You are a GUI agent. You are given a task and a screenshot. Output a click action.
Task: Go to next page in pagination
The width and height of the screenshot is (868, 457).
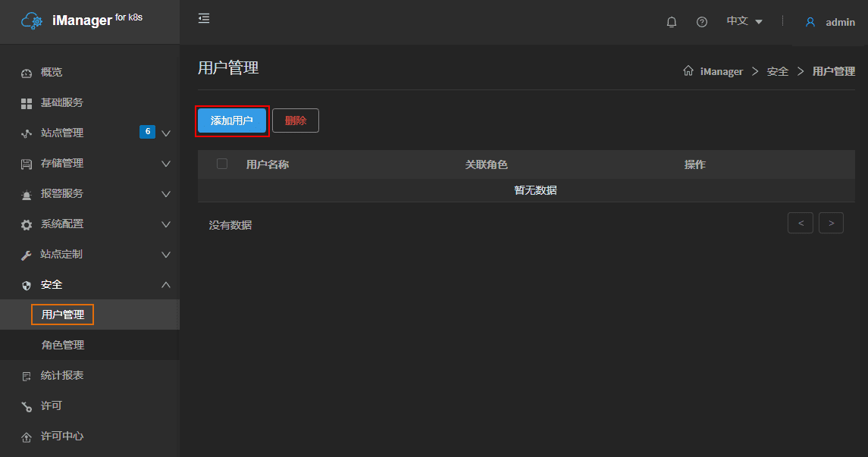coord(831,223)
